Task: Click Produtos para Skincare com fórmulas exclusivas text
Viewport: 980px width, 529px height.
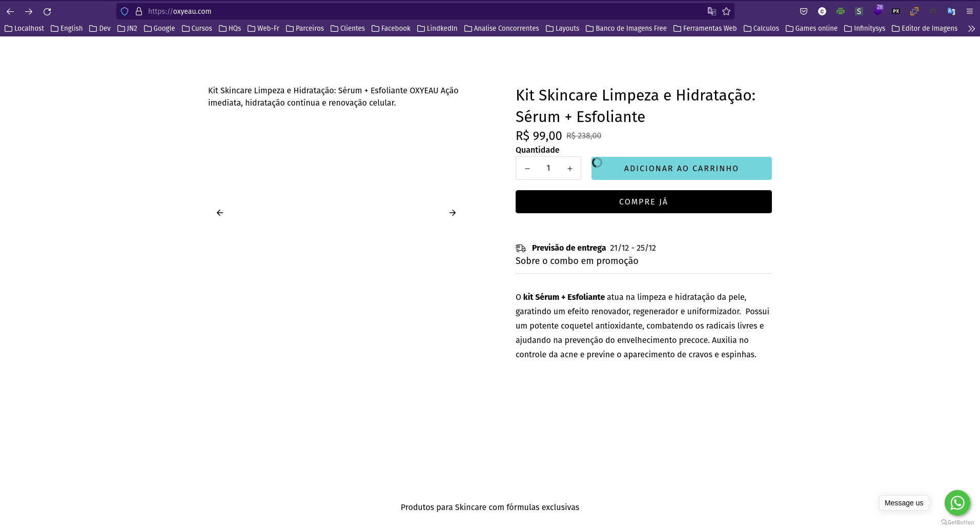Action: 490,507
